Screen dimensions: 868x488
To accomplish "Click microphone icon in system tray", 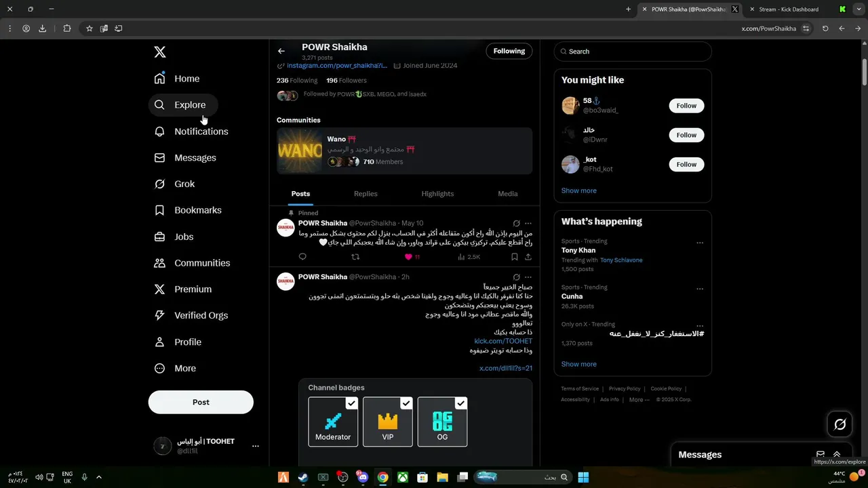I will [x=84, y=477].
